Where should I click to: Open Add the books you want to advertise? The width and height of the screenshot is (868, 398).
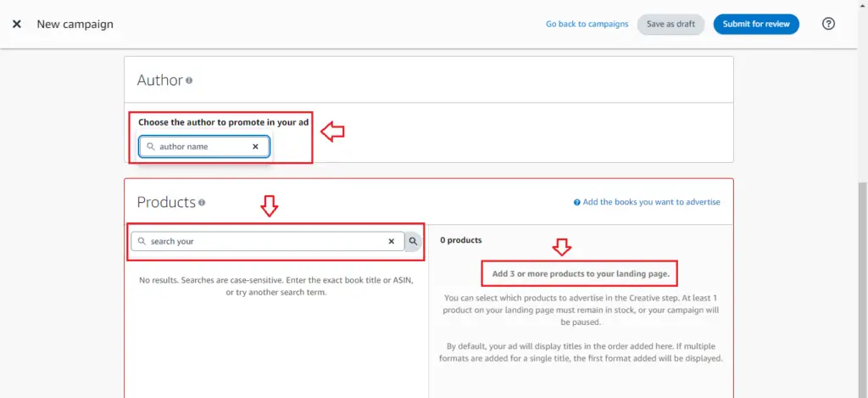click(651, 202)
